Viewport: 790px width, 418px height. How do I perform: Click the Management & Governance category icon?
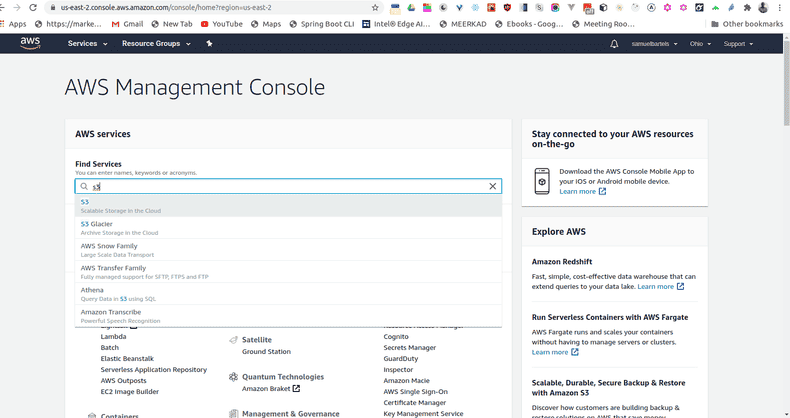click(233, 413)
